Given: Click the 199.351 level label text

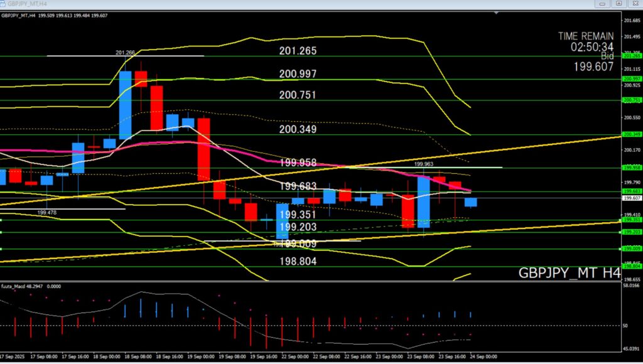Looking at the screenshot, I should click(x=298, y=215).
